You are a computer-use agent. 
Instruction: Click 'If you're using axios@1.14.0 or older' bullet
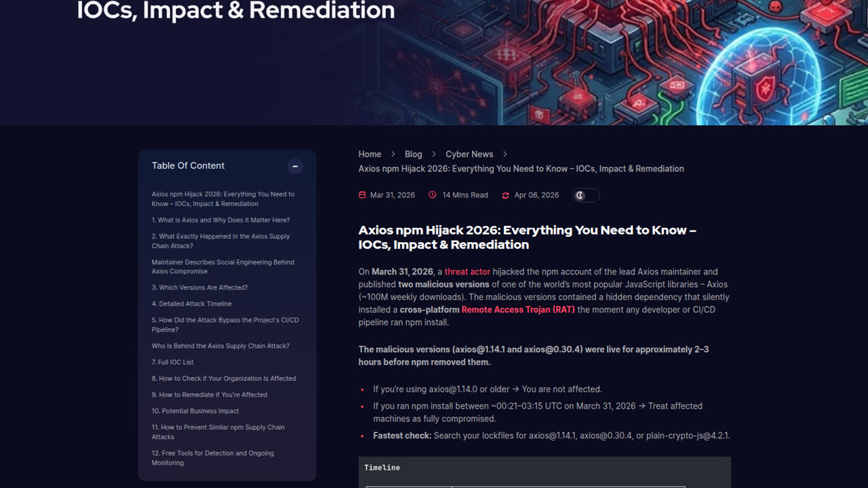(487, 389)
